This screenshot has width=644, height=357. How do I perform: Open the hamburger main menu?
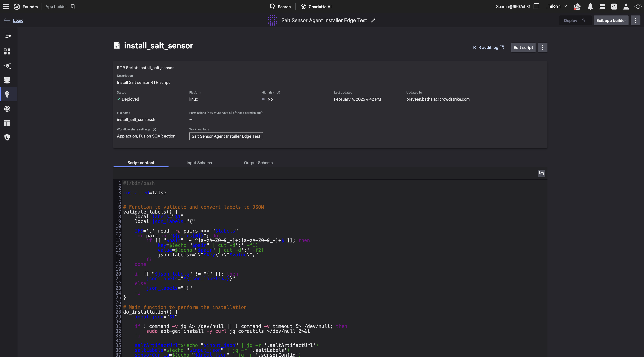pyautogui.click(x=6, y=7)
